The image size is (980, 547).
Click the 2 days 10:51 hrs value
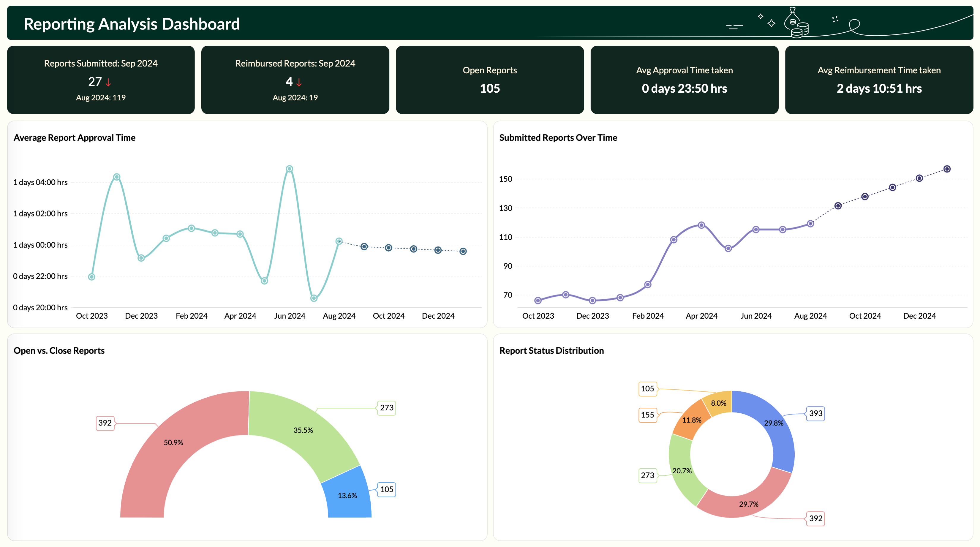tap(879, 88)
